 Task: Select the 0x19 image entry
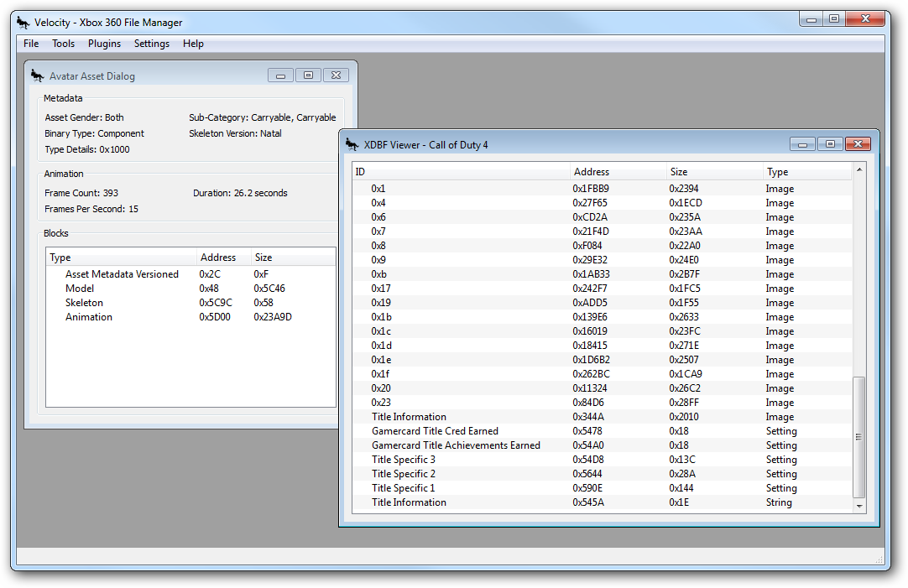603,303
